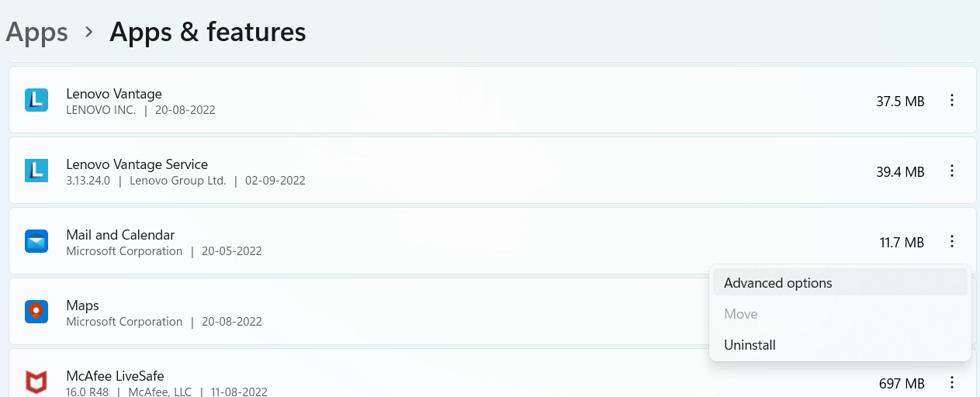
Task: Click the greyed-out Move menu entry
Action: [x=740, y=314]
